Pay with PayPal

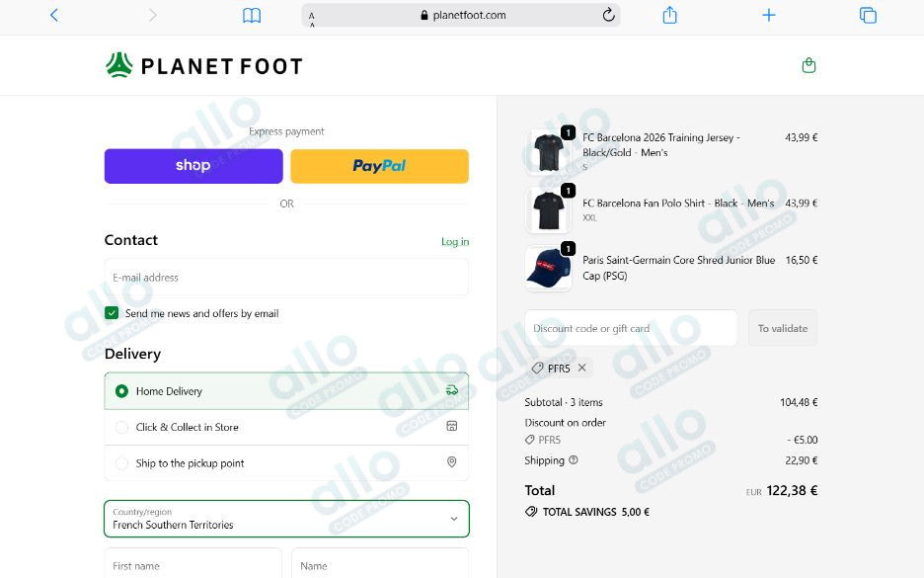(x=379, y=166)
